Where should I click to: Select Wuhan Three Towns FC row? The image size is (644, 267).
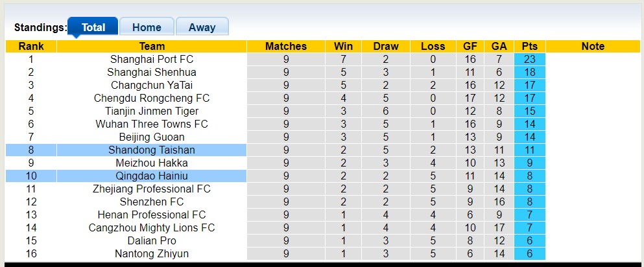point(152,124)
